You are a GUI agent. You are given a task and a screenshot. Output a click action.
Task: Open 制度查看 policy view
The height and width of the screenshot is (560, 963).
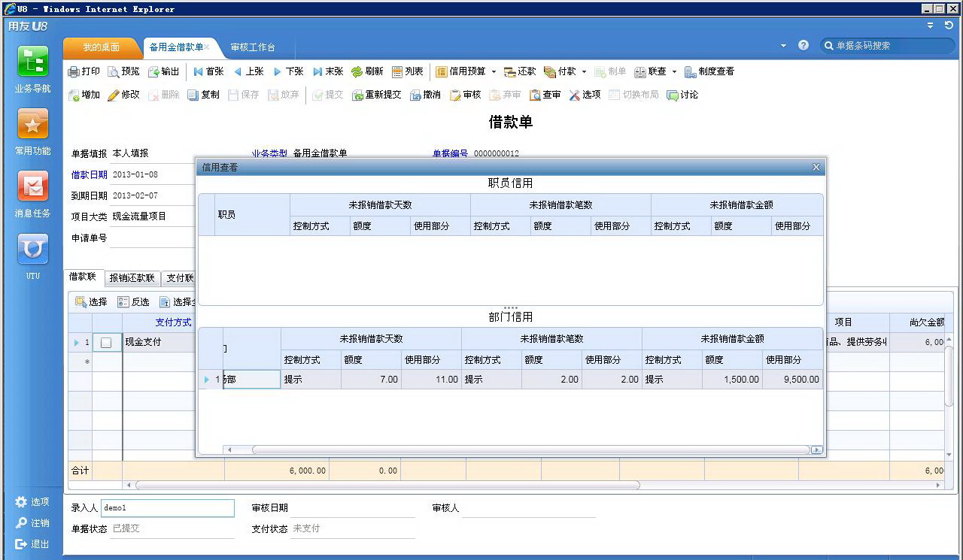point(709,71)
